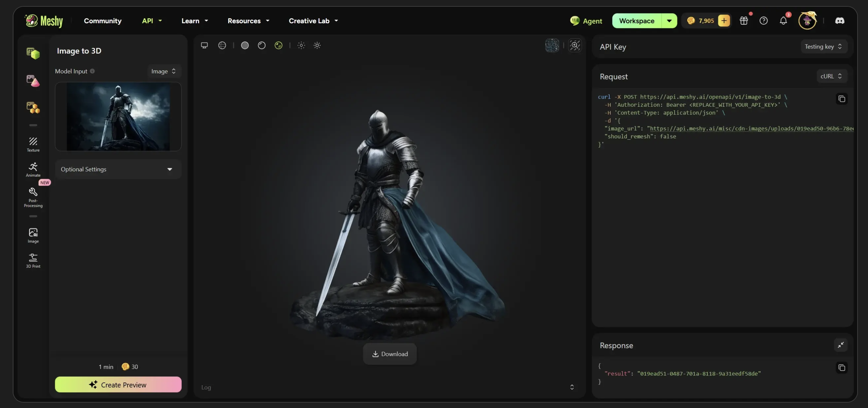Open the Image AI tool
Image resolution: width=868 pixels, height=408 pixels.
tap(33, 235)
